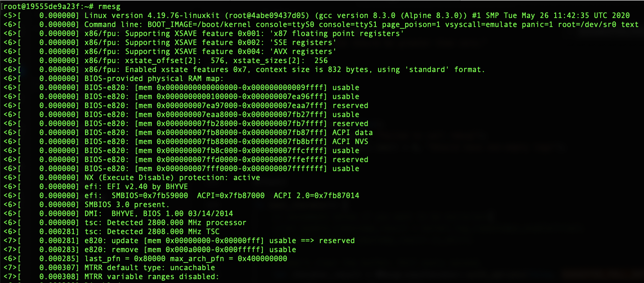Click the 'AVX registers' feature text
Viewport: 644px width, 283px height.
coord(303,51)
